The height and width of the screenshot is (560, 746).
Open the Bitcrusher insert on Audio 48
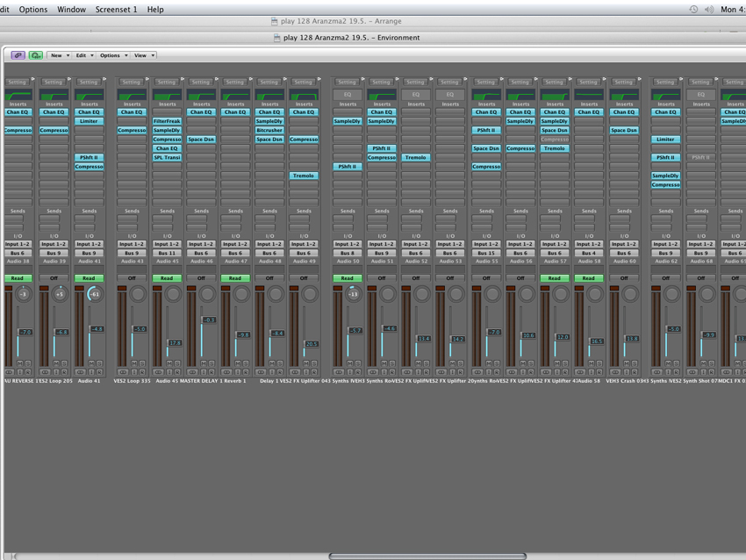click(x=269, y=131)
